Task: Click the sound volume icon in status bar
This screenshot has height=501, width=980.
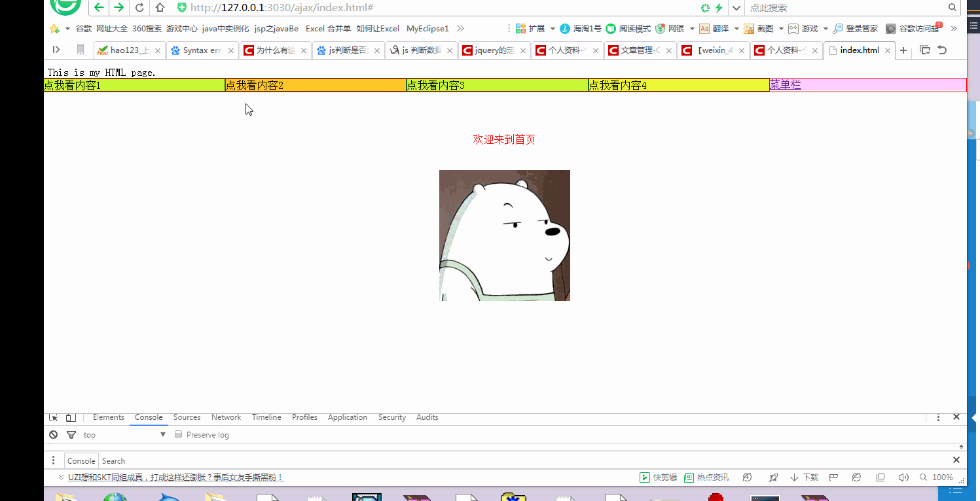Action: tap(903, 477)
